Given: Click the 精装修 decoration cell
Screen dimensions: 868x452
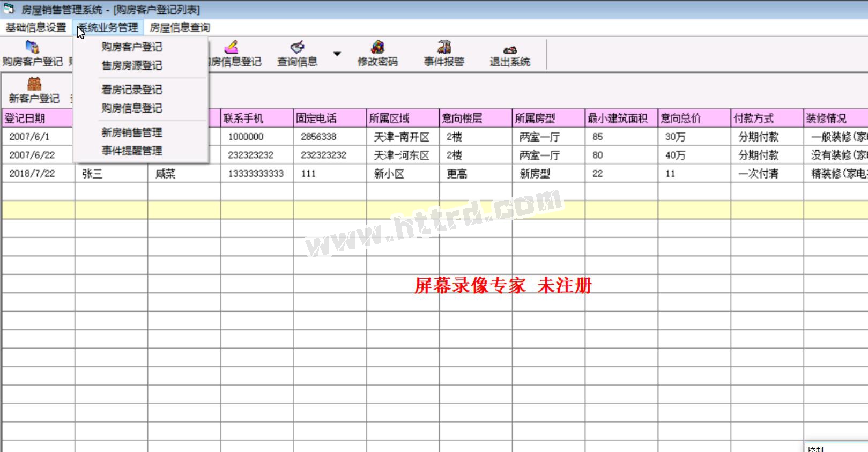Looking at the screenshot, I should click(836, 173).
